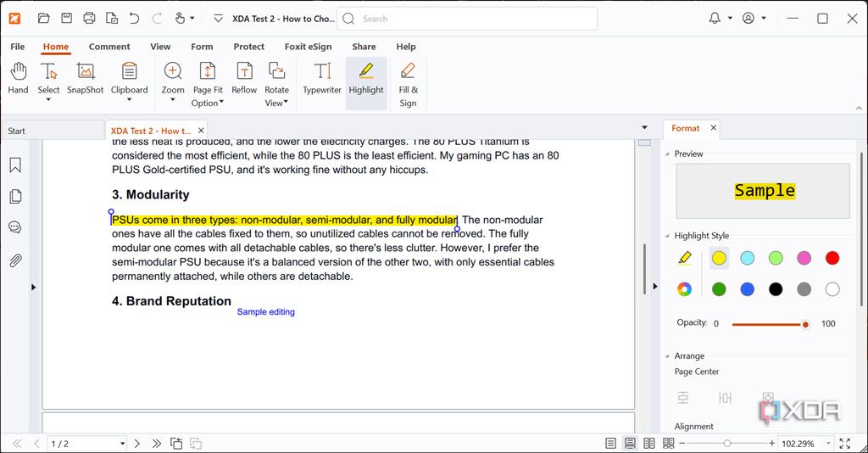The image size is (868, 453).
Task: Select the Typewriter tool
Action: pyautogui.click(x=322, y=77)
